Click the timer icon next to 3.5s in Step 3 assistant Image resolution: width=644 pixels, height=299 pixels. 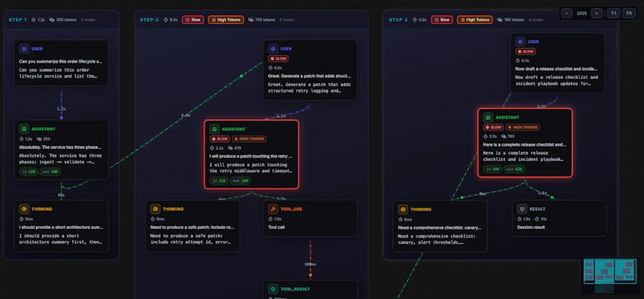click(485, 136)
